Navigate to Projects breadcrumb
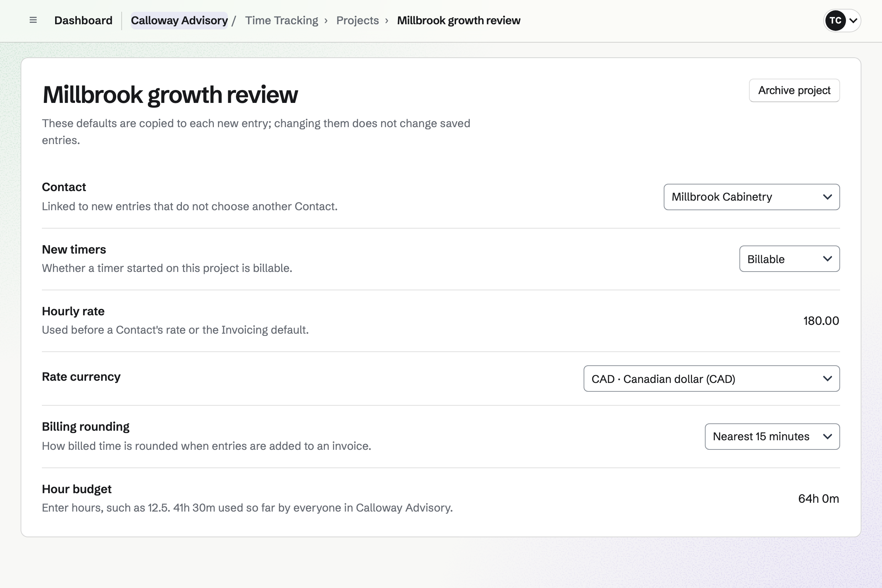The height and width of the screenshot is (588, 882). tap(357, 20)
